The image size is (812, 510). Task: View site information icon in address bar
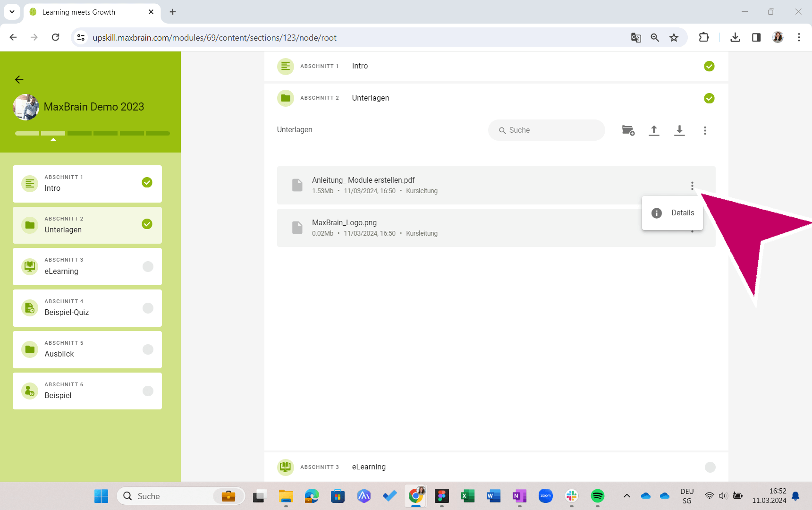(81, 37)
